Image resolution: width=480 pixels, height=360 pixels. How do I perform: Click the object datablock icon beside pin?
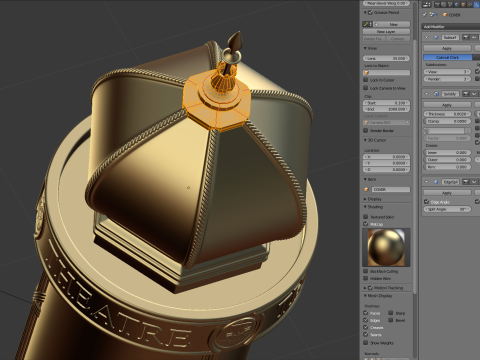coord(432,15)
